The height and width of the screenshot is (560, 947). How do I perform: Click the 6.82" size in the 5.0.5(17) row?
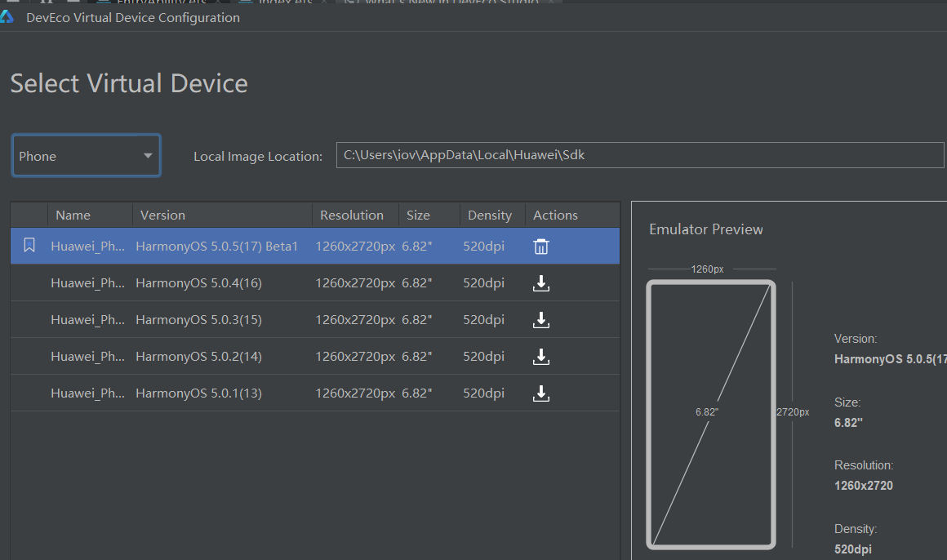coord(416,247)
